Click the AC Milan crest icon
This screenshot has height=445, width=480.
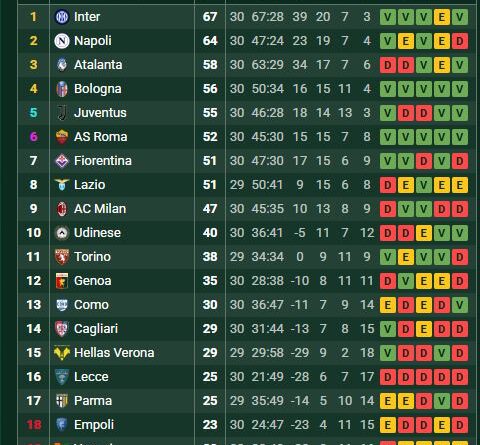coord(62,209)
